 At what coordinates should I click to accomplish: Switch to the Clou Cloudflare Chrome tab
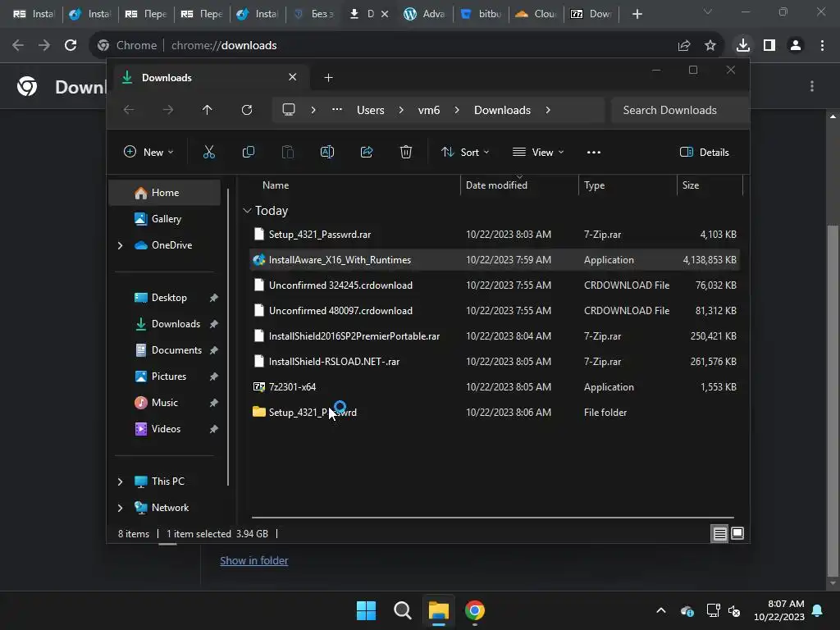(x=536, y=14)
